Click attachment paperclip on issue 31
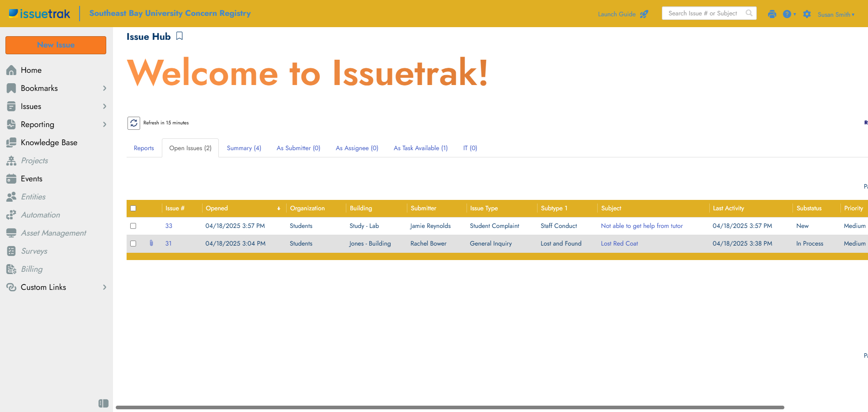This screenshot has height=412, width=868. (151, 243)
